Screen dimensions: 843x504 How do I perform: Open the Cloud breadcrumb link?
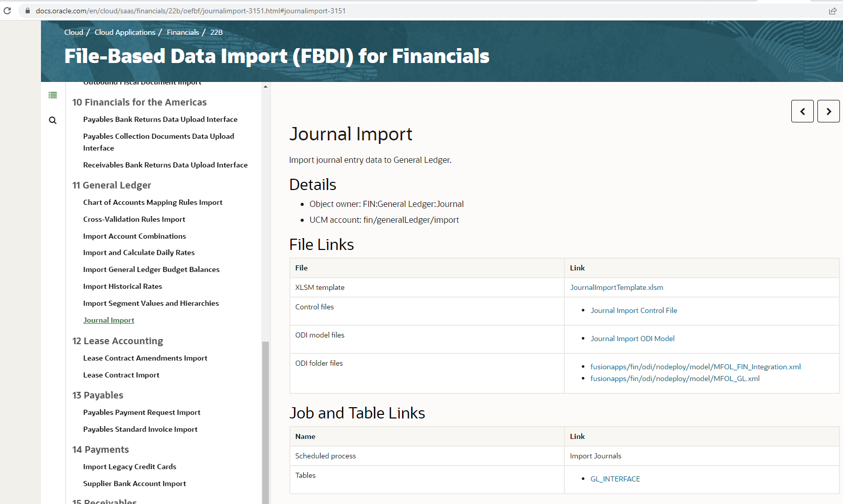(x=74, y=32)
